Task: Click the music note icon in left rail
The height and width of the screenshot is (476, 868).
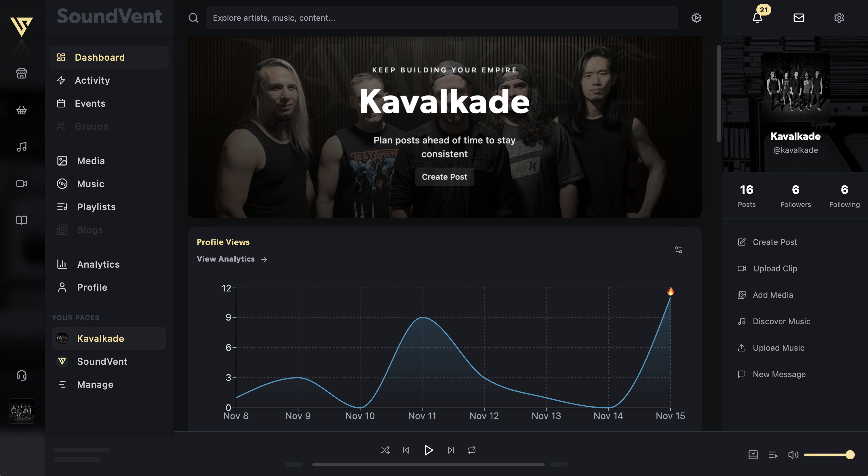Action: (22, 147)
